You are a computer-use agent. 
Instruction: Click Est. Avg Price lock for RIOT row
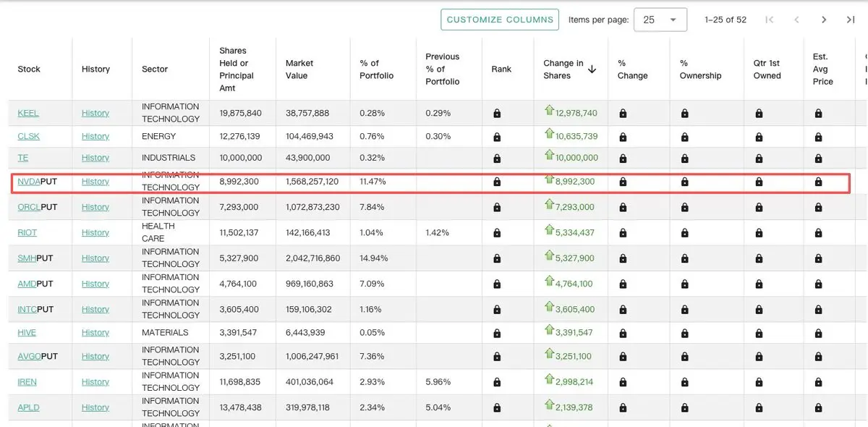818,233
